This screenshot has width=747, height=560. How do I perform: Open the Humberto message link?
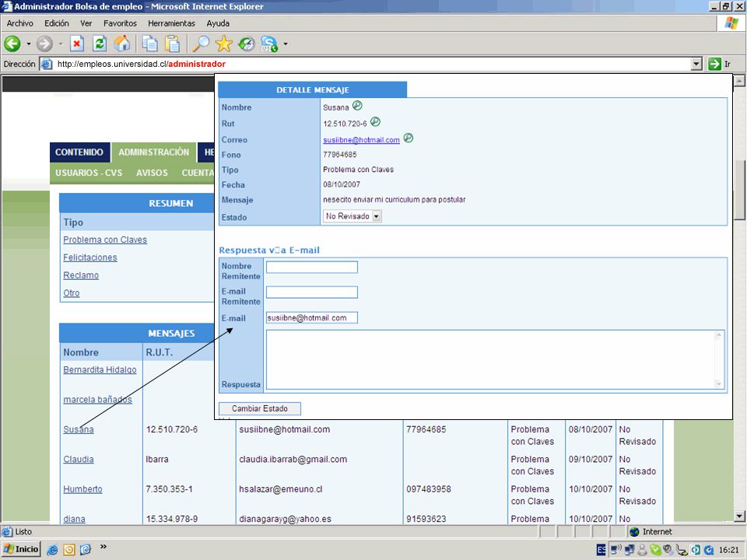[83, 489]
